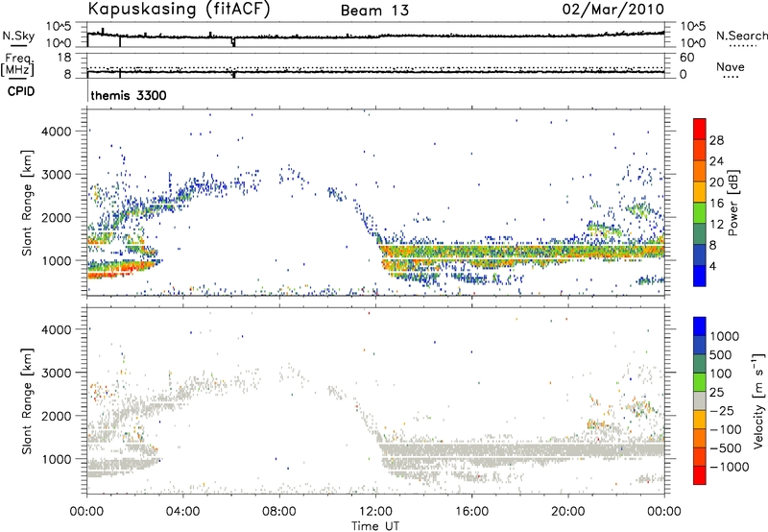Click the "4000" tick of the power panel

click(x=56, y=132)
